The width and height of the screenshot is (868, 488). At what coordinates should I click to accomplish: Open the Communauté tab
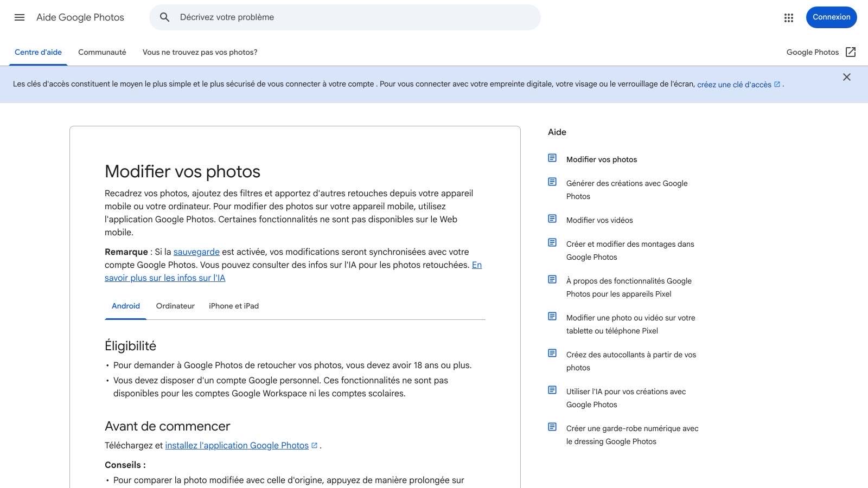click(x=102, y=52)
